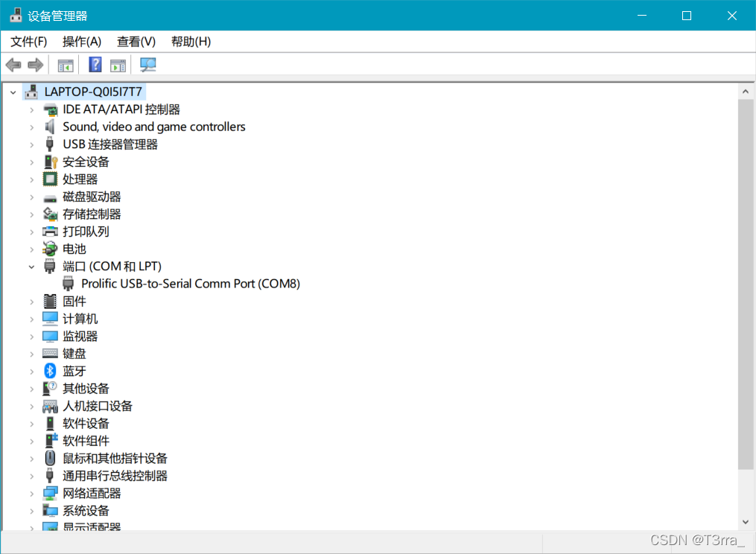Image resolution: width=756 pixels, height=554 pixels.
Task: Click the 打印队列 printer icon
Action: [50, 232]
